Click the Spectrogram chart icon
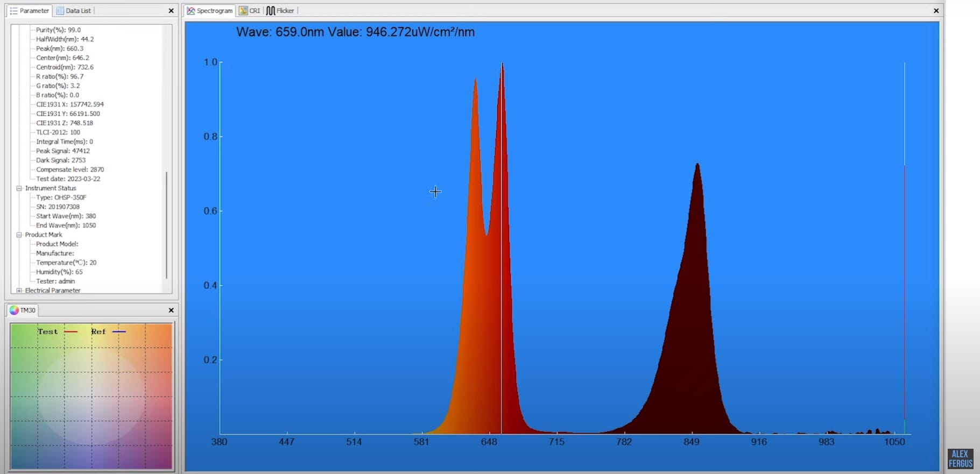980x474 pixels. [x=191, y=11]
